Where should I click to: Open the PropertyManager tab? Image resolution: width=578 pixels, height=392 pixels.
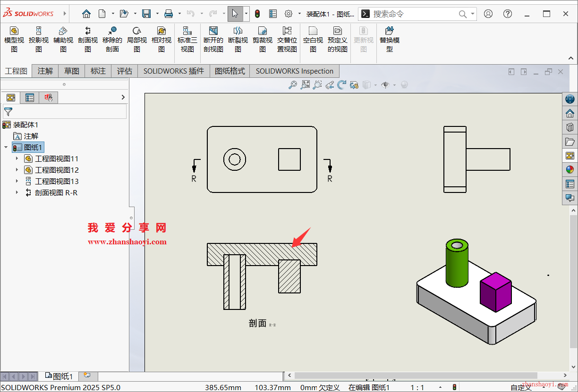point(30,98)
